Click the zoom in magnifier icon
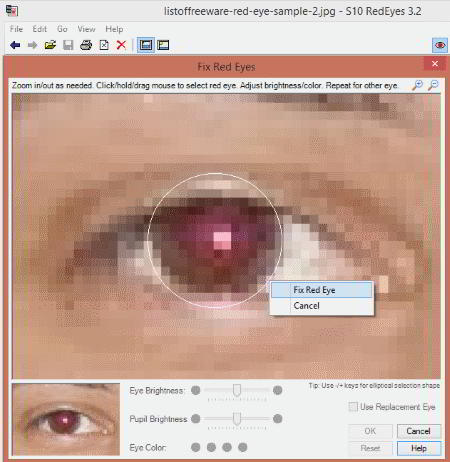Screen dimensions: 450x462 [x=417, y=85]
